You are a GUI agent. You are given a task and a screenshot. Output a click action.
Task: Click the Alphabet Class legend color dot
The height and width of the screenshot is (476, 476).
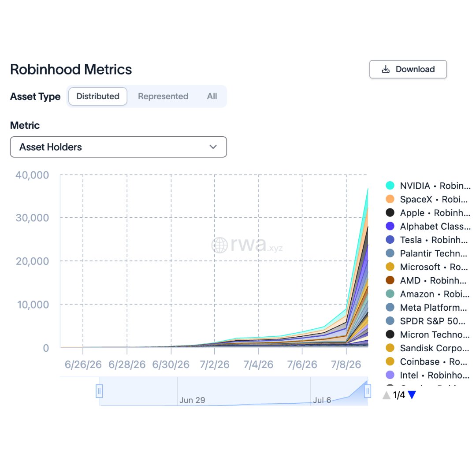coord(390,226)
